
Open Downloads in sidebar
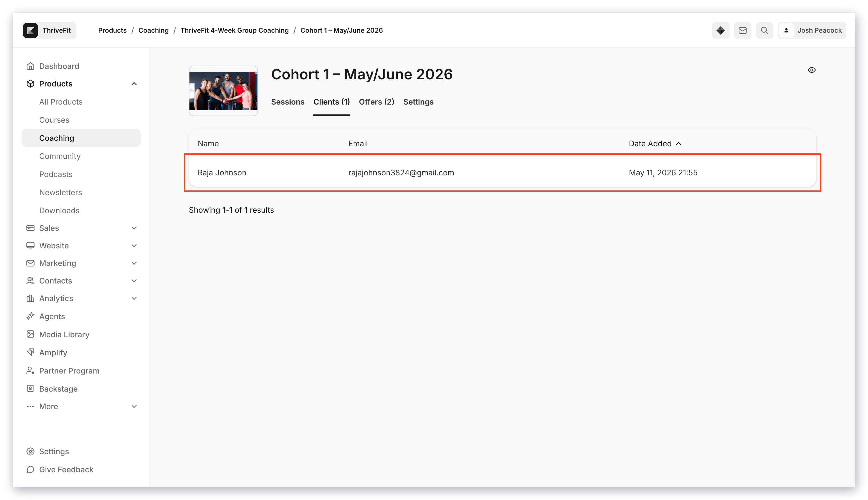pyautogui.click(x=59, y=210)
